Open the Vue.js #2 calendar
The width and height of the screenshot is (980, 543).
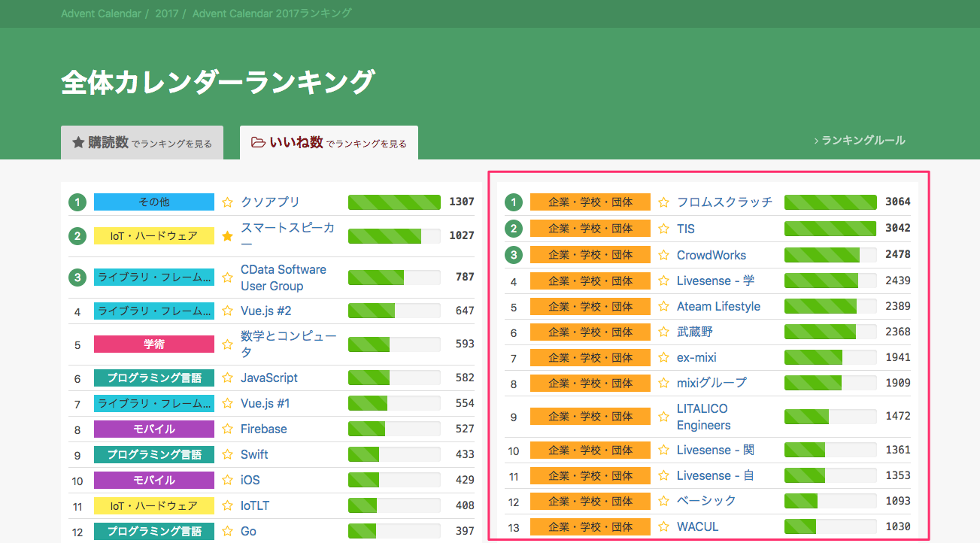[265, 311]
